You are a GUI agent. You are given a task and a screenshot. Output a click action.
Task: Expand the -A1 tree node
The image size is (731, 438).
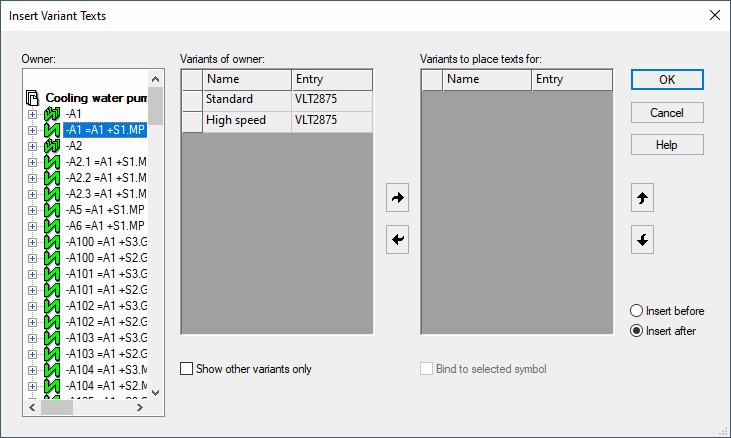(33, 114)
